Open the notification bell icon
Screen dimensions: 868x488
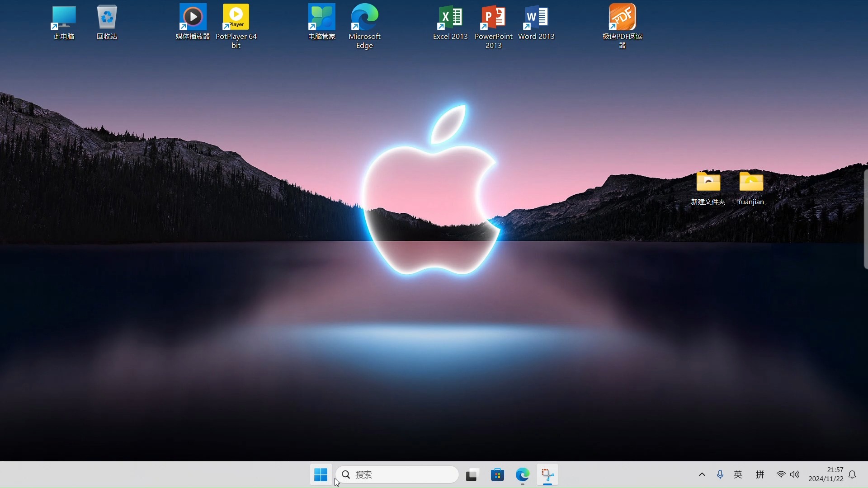coord(852,474)
